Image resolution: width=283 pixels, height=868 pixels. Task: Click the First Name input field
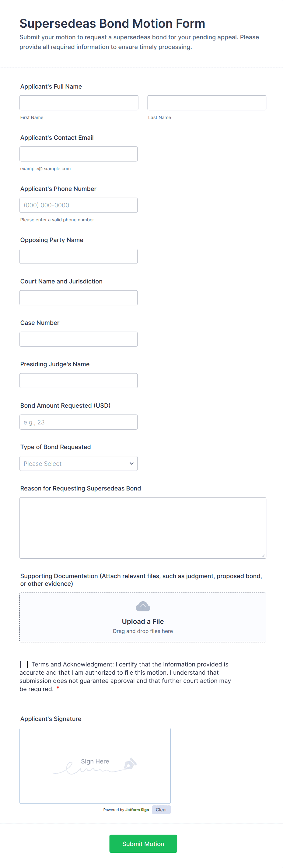[79, 103]
